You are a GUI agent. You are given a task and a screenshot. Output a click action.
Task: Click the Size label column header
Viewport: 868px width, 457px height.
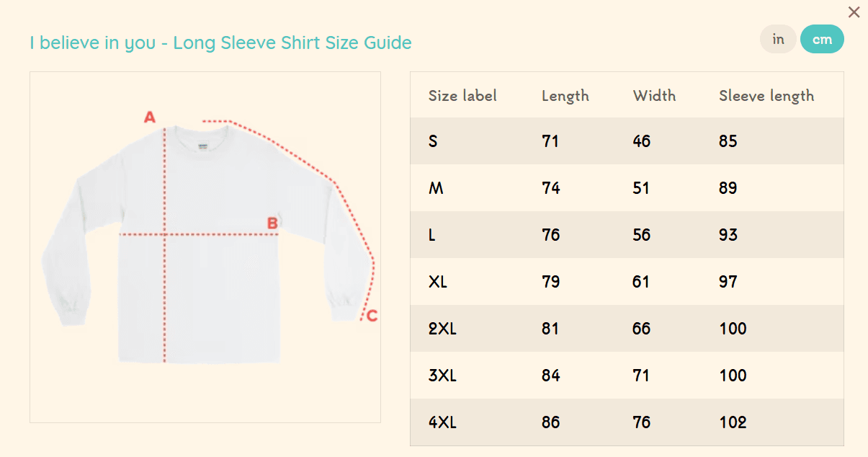(462, 96)
